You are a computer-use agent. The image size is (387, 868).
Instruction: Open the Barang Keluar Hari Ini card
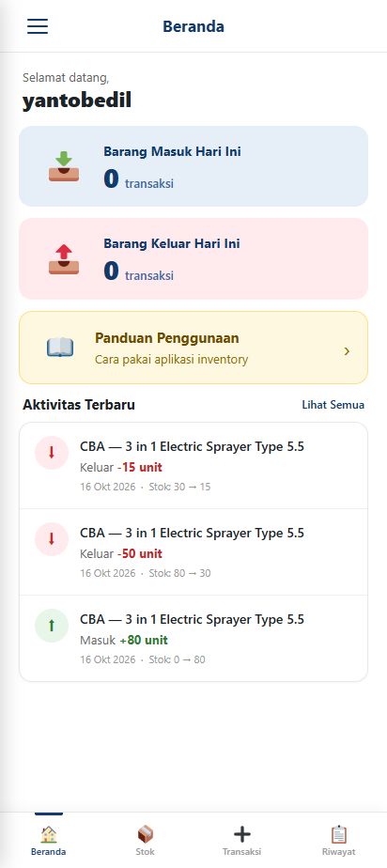pos(193,258)
